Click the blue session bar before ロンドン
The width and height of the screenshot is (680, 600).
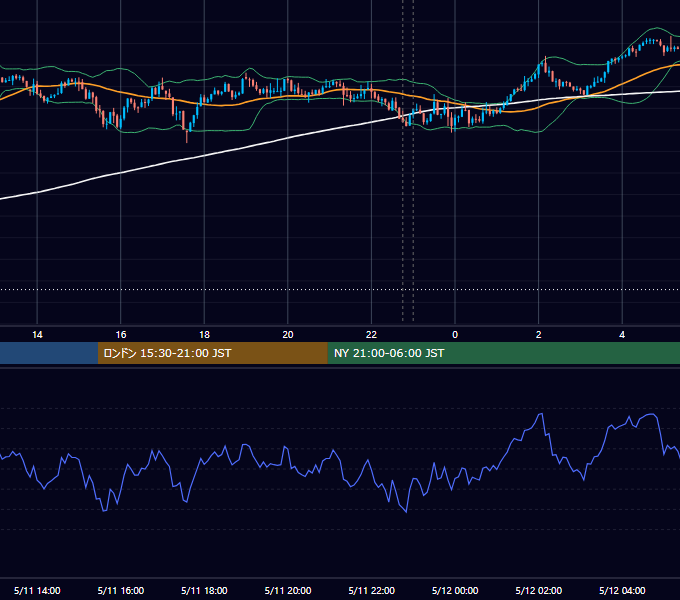tap(49, 353)
